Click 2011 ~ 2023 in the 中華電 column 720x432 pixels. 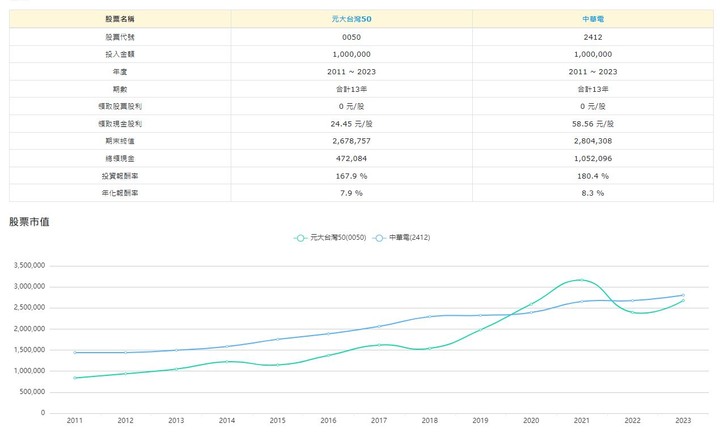(593, 72)
